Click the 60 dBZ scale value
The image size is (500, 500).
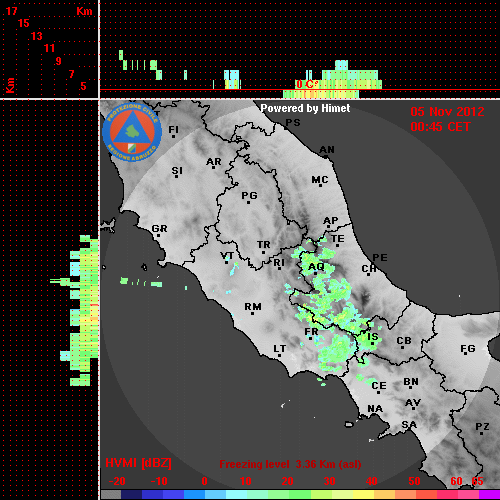[456, 481]
